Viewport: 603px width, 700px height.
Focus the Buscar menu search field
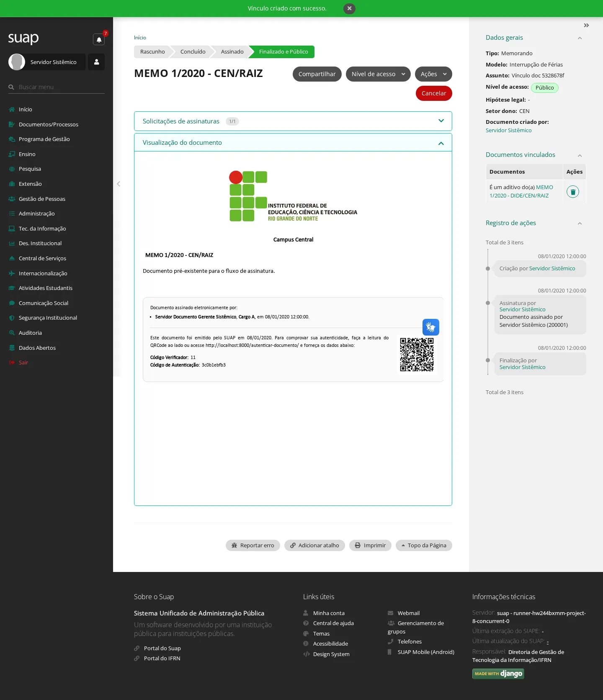[57, 87]
